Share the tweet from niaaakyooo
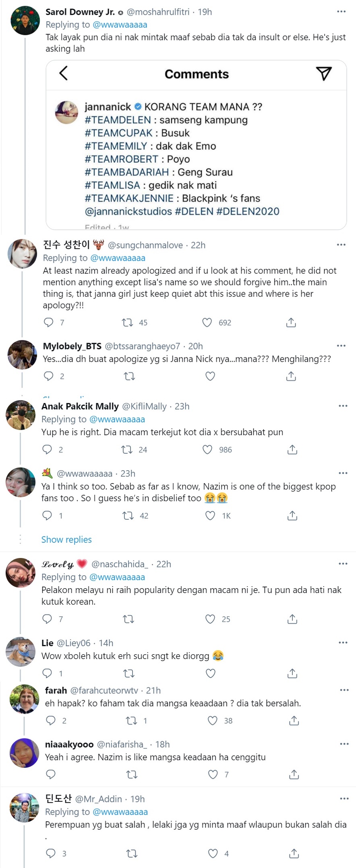This screenshot has width=356, height=868. click(294, 774)
